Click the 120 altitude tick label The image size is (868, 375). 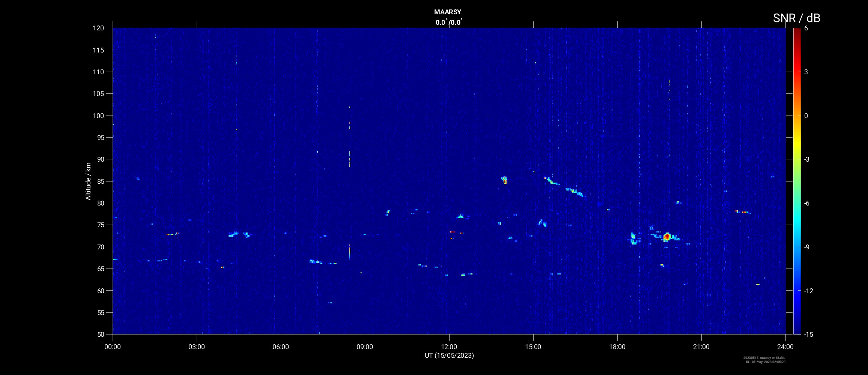98,28
